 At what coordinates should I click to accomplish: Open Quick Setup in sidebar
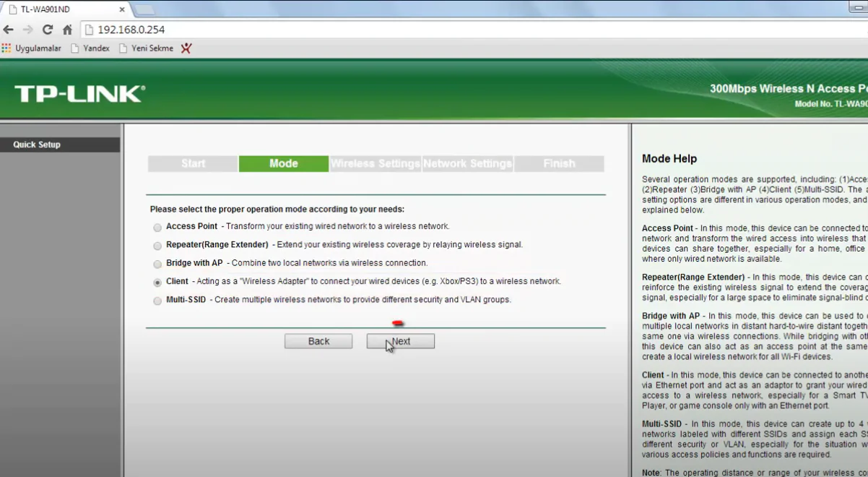60,145
